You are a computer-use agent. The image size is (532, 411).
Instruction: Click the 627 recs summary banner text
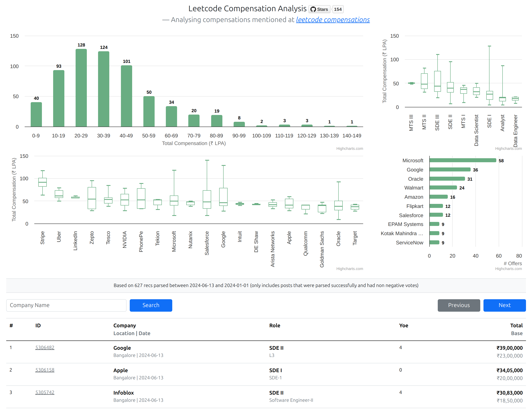(266, 285)
